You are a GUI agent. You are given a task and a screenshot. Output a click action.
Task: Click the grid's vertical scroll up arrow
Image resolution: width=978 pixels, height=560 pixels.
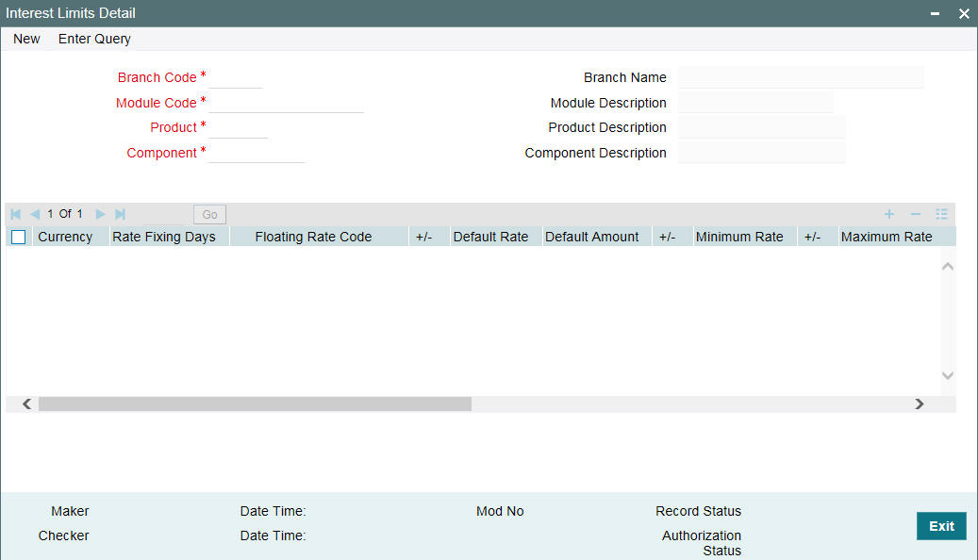click(948, 266)
